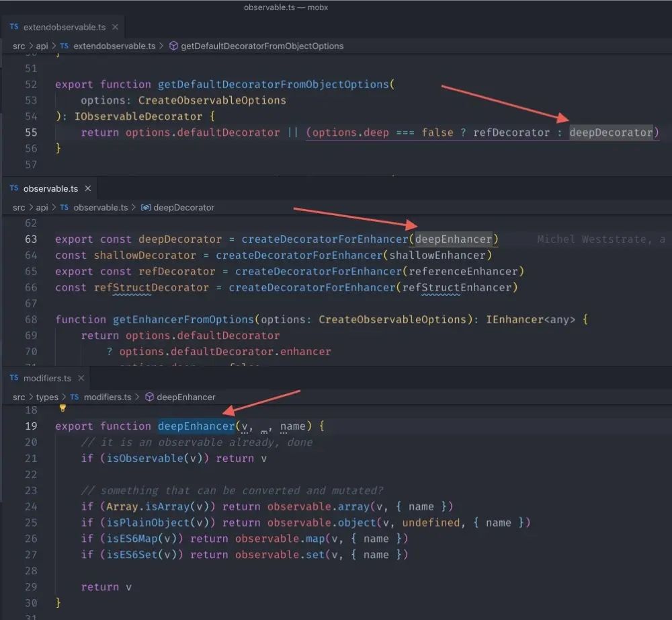This screenshot has height=620, width=672.
Task: Click the TS icon on observable.ts tab
Action: point(15,188)
